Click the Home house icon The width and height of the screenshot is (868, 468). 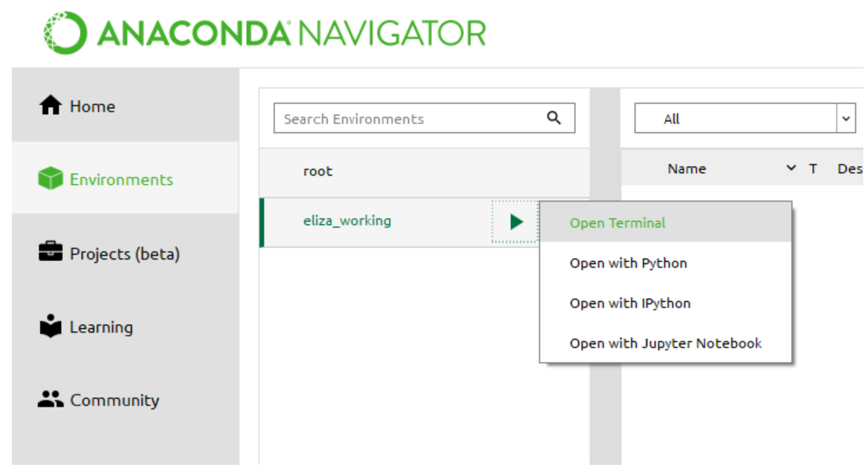pyautogui.click(x=50, y=105)
